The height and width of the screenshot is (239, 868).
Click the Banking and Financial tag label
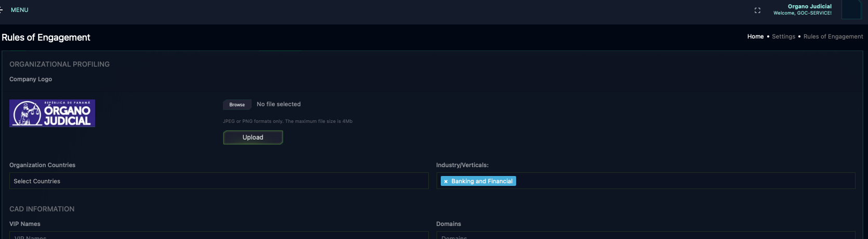coord(482,181)
